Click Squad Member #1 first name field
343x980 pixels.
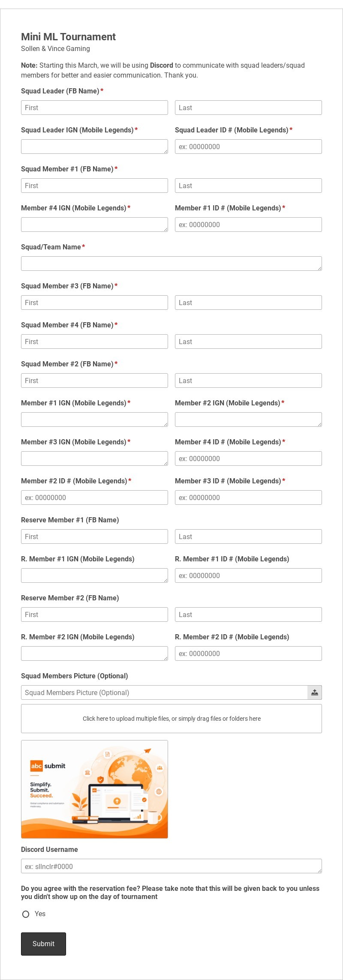click(x=94, y=186)
